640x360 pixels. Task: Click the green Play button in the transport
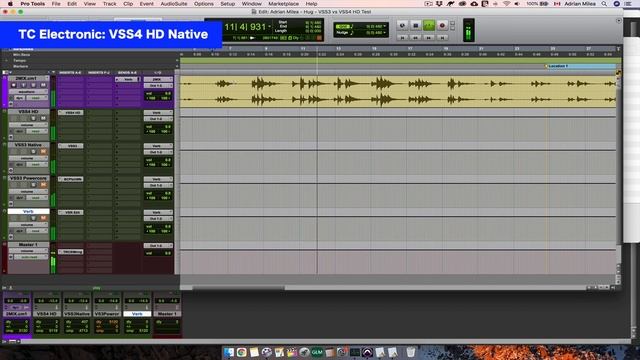pos(429,25)
